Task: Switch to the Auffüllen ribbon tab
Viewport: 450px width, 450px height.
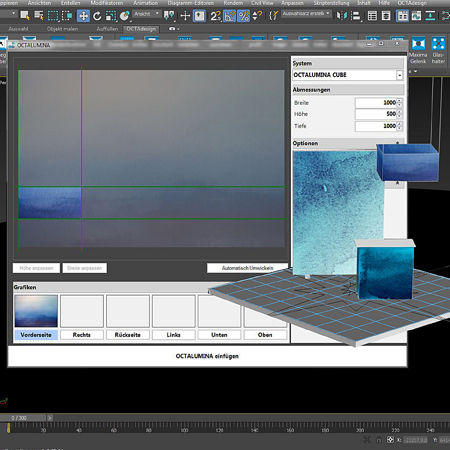Action: [x=107, y=29]
